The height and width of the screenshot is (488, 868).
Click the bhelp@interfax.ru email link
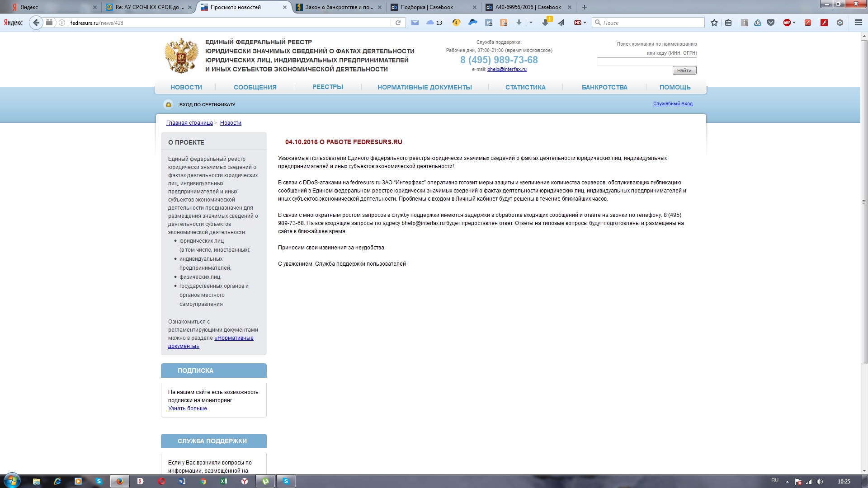[x=507, y=70]
